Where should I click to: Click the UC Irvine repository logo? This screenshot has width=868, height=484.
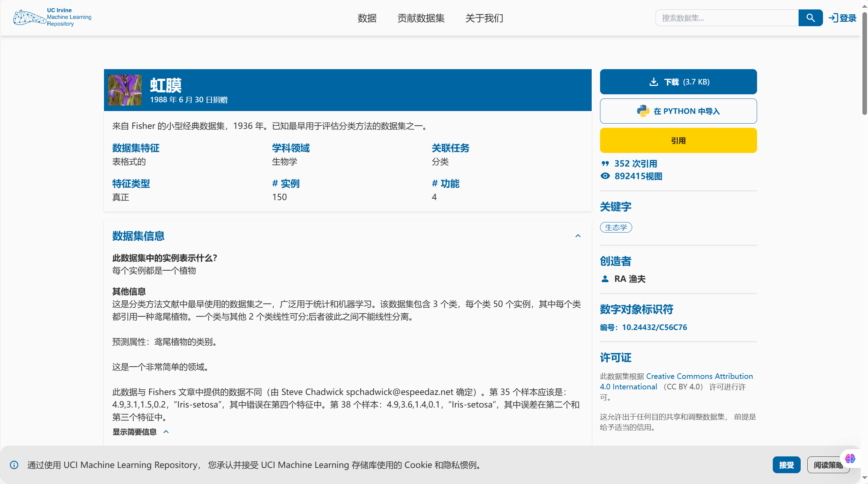[52, 17]
